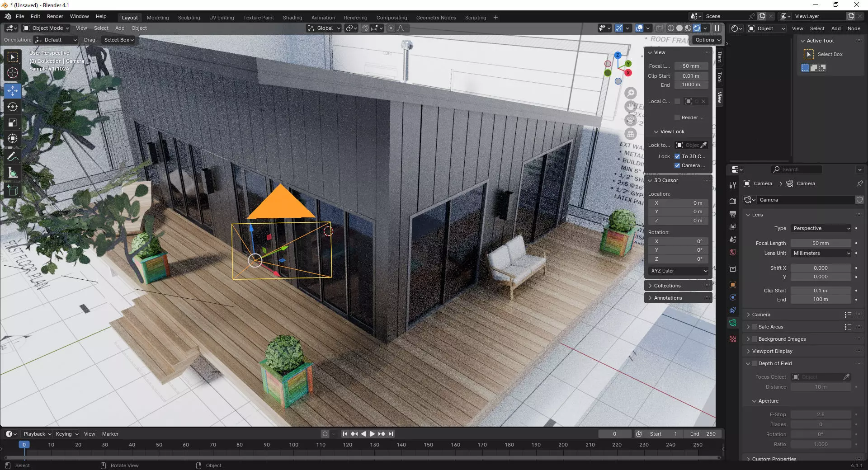Enable the Render Region checkbox

click(x=677, y=117)
